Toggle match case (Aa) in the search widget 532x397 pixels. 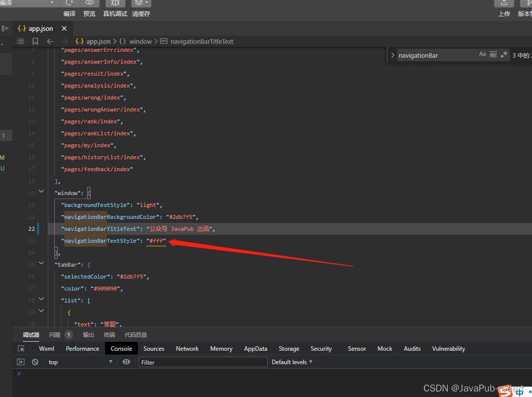482,54
